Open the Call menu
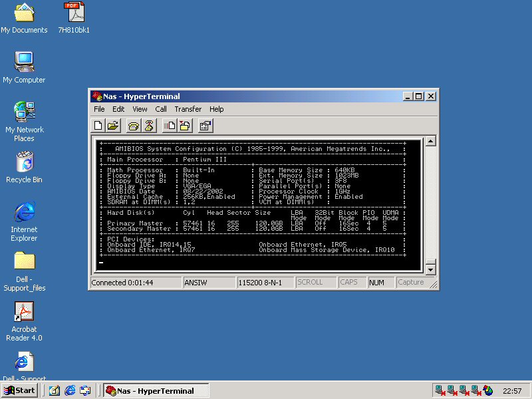 (x=161, y=109)
